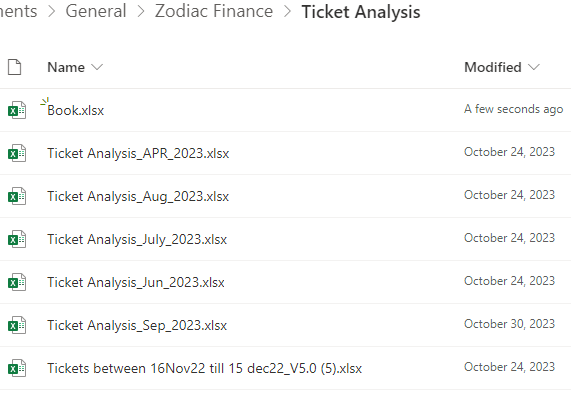The width and height of the screenshot is (571, 413).
Task: Expand the Modified column dropdown arrow
Action: [x=533, y=67]
